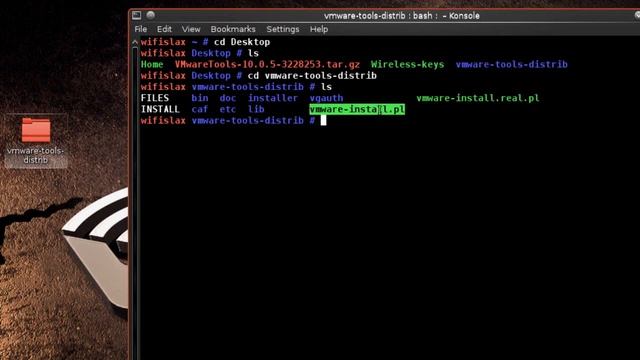Click VMwareTools-10.0.5-3228253.tar.gz file name
The height and width of the screenshot is (360, 640).
coord(267,64)
